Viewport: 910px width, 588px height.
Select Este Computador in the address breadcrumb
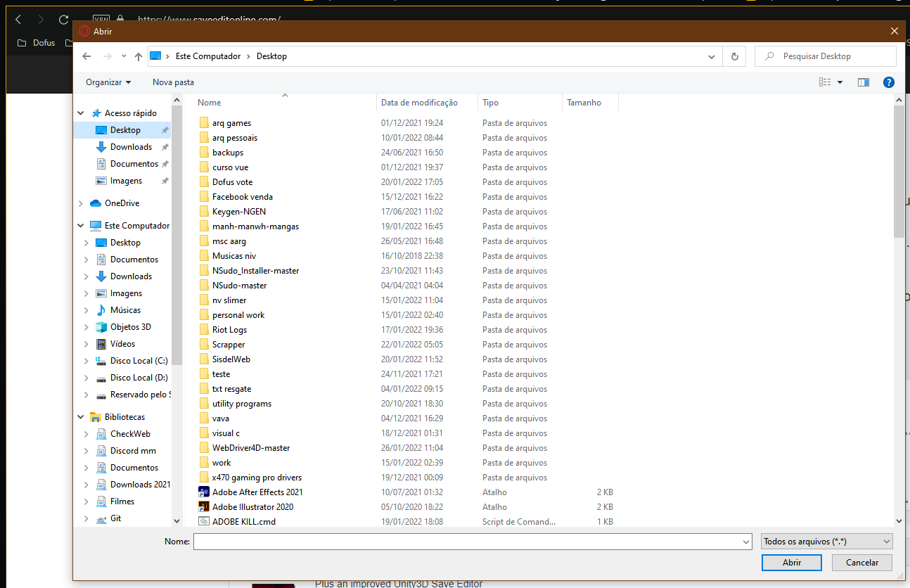point(208,56)
